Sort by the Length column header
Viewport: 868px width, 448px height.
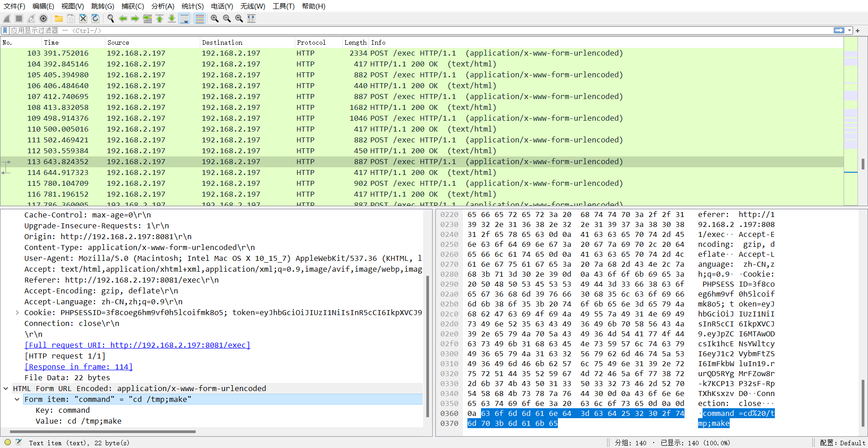point(355,42)
